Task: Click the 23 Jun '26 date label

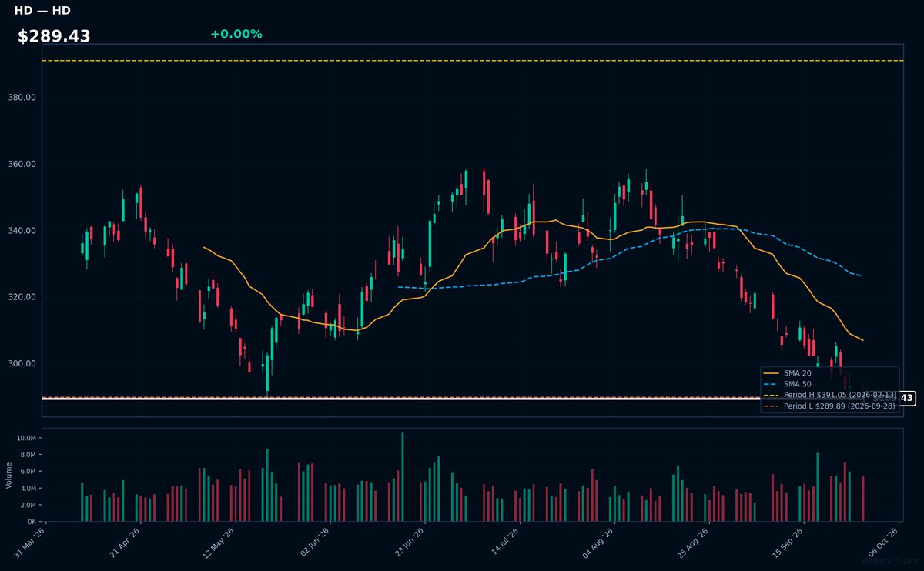Action: coord(410,542)
